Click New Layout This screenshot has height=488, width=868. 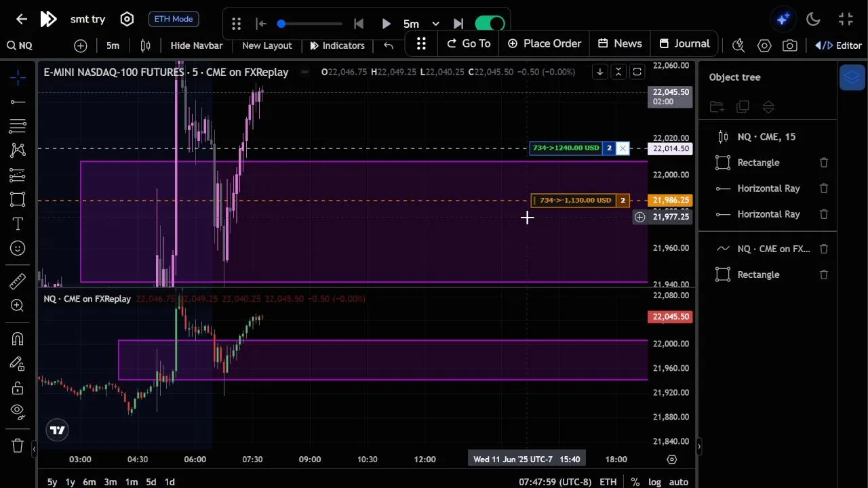point(267,45)
